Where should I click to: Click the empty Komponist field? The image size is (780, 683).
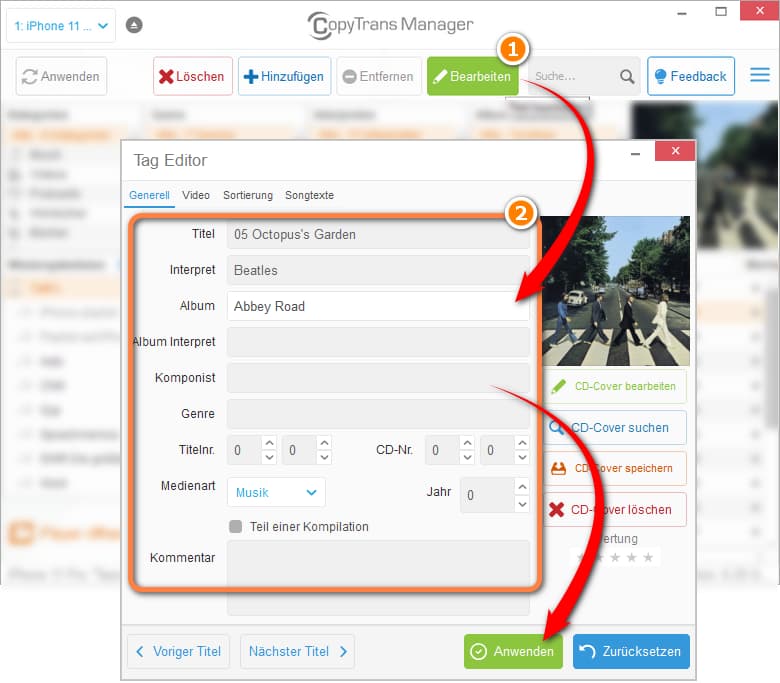(378, 378)
